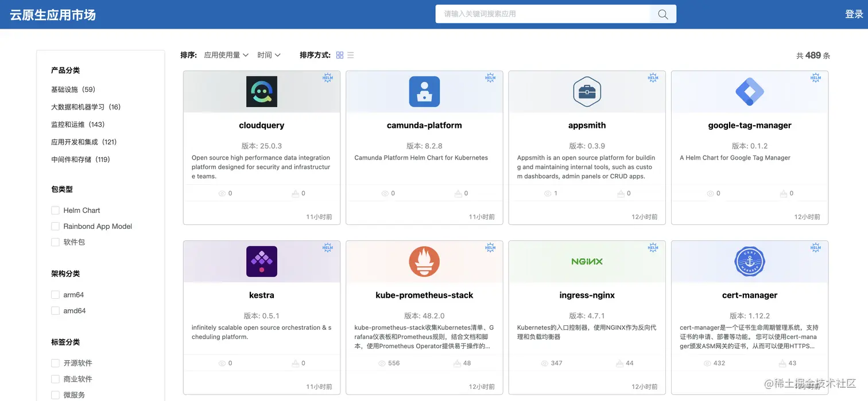Open the google-tag-manager app title

click(x=750, y=126)
